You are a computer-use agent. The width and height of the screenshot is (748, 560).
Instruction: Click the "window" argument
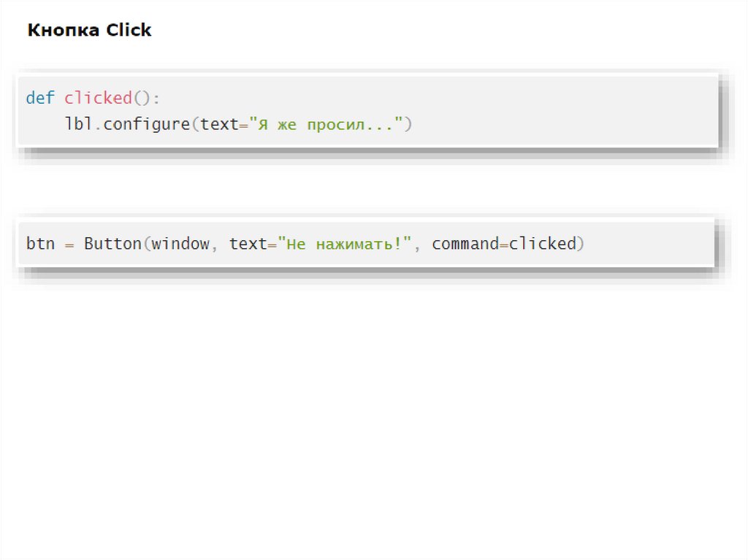click(x=180, y=244)
